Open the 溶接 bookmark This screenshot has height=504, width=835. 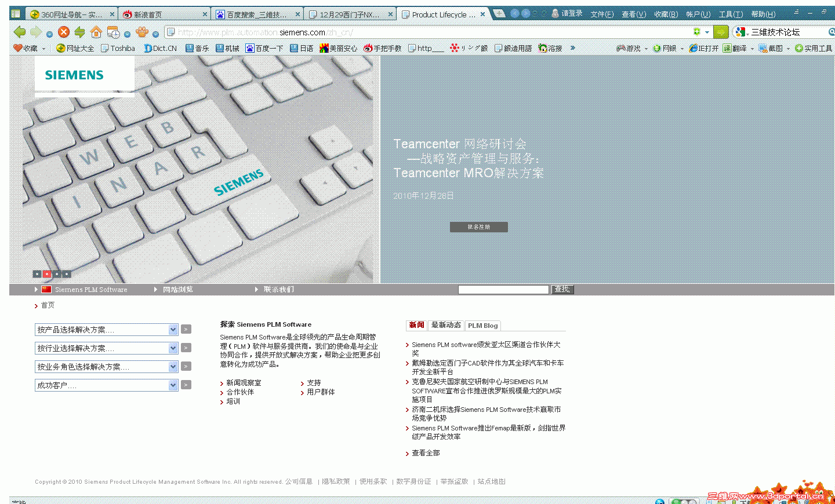(550, 48)
